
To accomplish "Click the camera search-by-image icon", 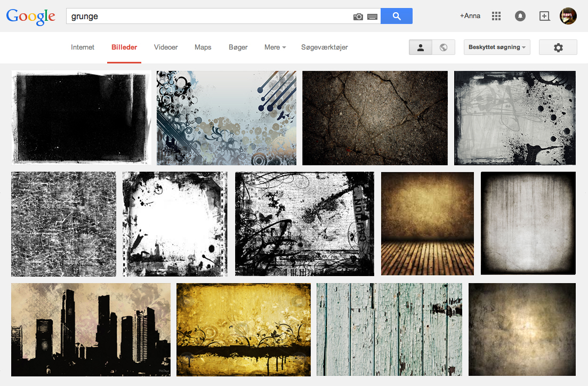I will tap(358, 17).
